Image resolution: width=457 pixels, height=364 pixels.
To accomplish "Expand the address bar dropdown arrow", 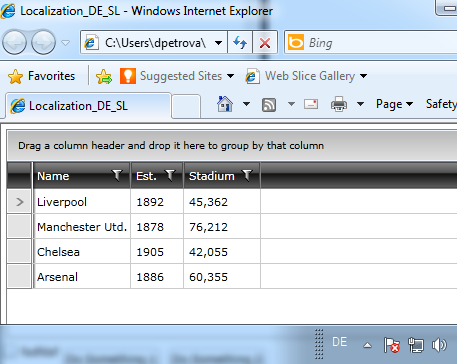I will (x=219, y=43).
